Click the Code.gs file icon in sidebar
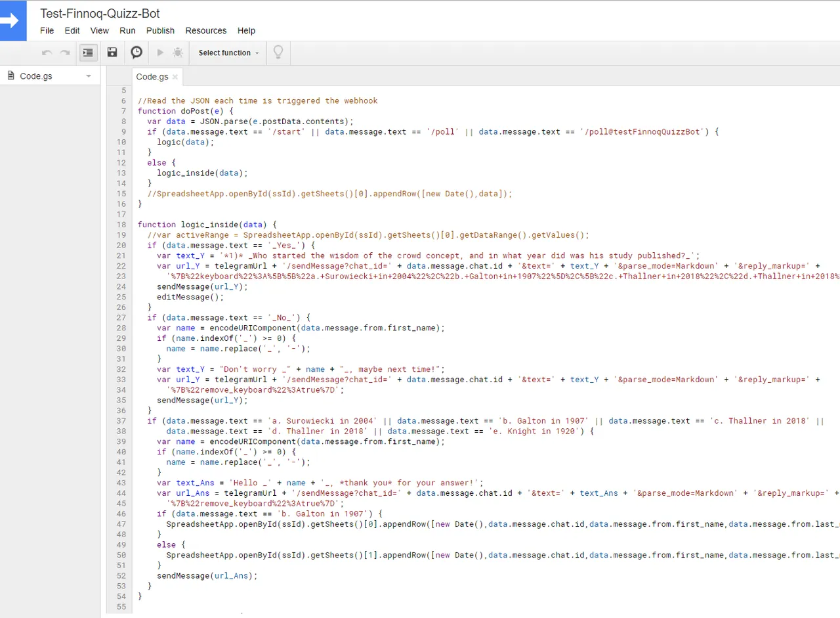Image resolution: width=840 pixels, height=618 pixels. [x=10, y=76]
